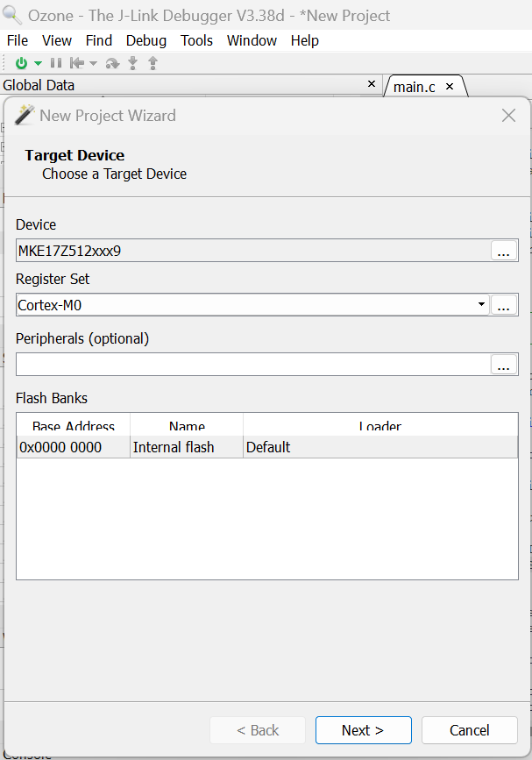
Task: Cancel the New Project Wizard
Action: [470, 730]
